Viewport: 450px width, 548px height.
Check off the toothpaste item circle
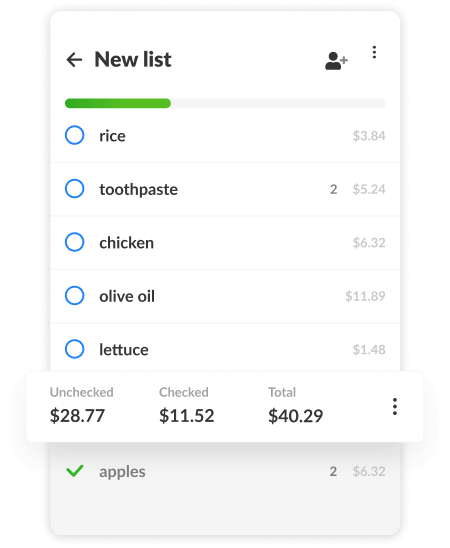(74, 189)
